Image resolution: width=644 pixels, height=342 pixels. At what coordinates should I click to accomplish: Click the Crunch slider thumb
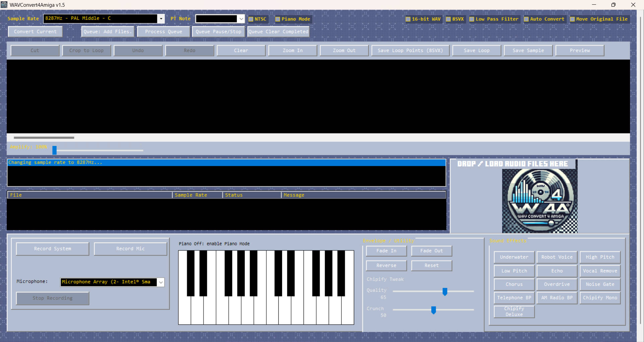[433, 310]
